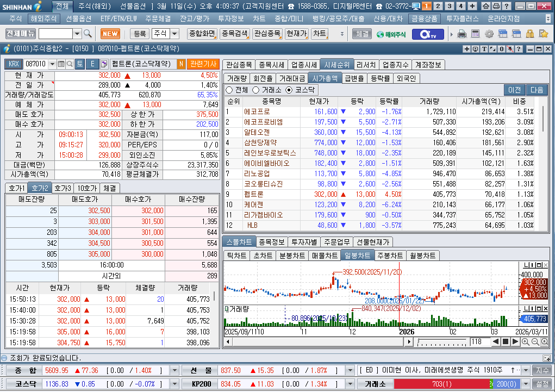555x392 pixels.
Task: Click the 종합화면 toolbar button
Action: 202,34
